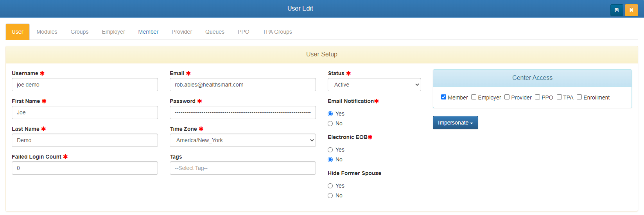Focus the Email text field
The width and height of the screenshot is (644, 215).
click(242, 85)
